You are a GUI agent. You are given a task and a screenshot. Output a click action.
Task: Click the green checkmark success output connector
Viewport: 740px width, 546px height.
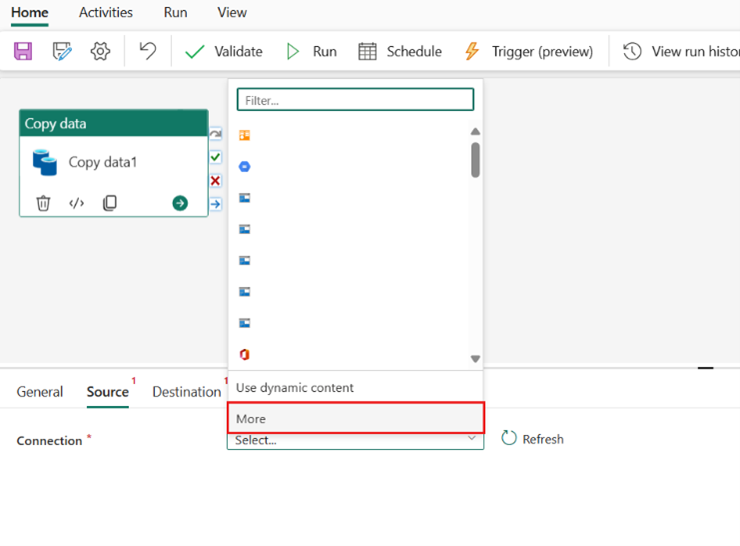click(215, 157)
